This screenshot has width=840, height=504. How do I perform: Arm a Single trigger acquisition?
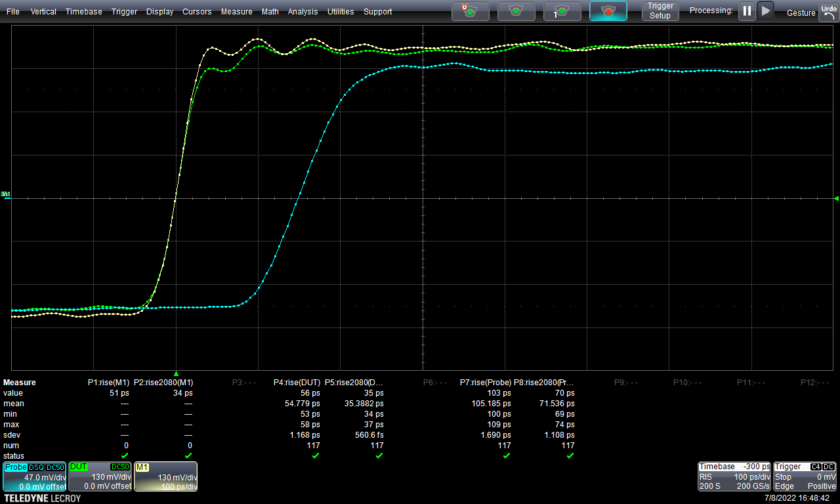coord(562,10)
